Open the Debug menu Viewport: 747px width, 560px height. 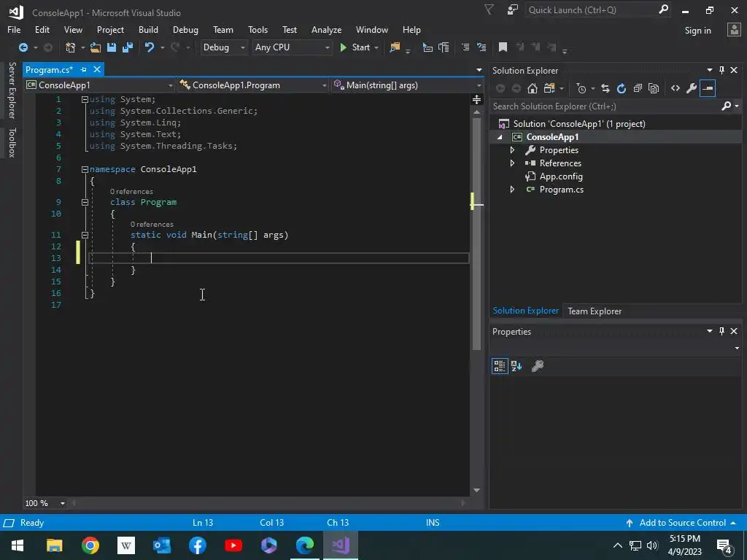coord(185,29)
